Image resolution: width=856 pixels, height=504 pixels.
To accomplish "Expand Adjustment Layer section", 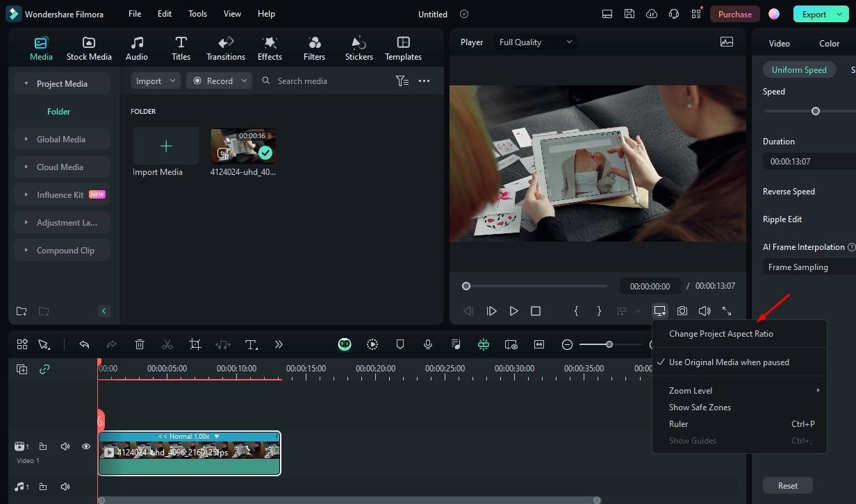I will coord(27,223).
